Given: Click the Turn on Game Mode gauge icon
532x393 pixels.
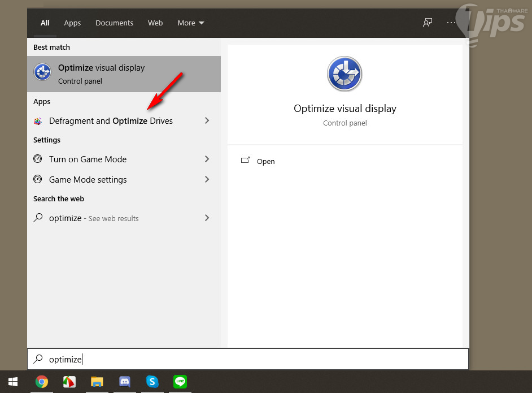Looking at the screenshot, I should 38,159.
